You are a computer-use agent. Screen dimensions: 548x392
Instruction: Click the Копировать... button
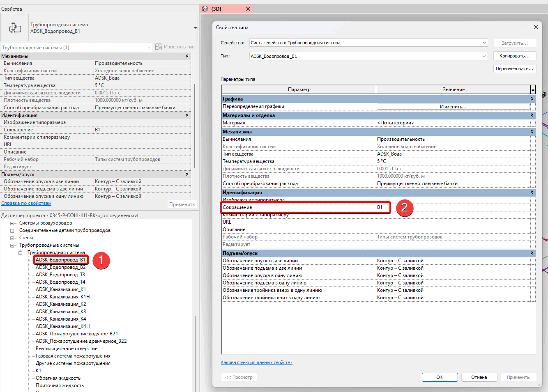pyautogui.click(x=514, y=56)
